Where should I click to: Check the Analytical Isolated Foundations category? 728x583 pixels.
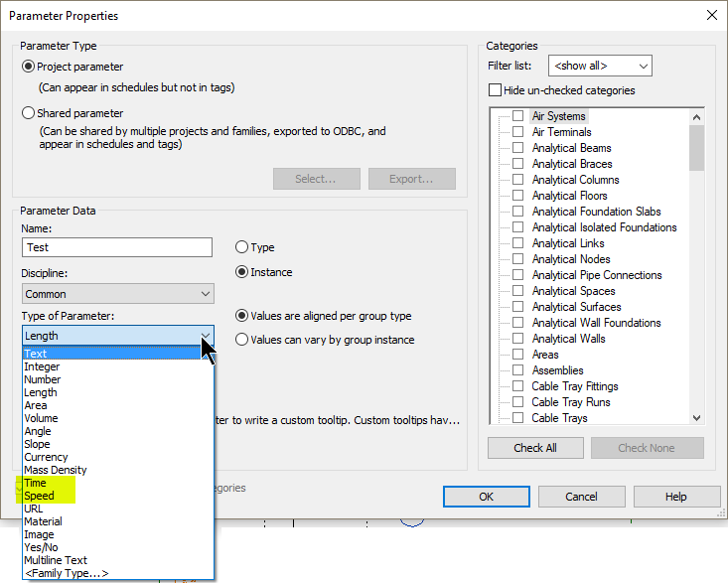coord(517,227)
